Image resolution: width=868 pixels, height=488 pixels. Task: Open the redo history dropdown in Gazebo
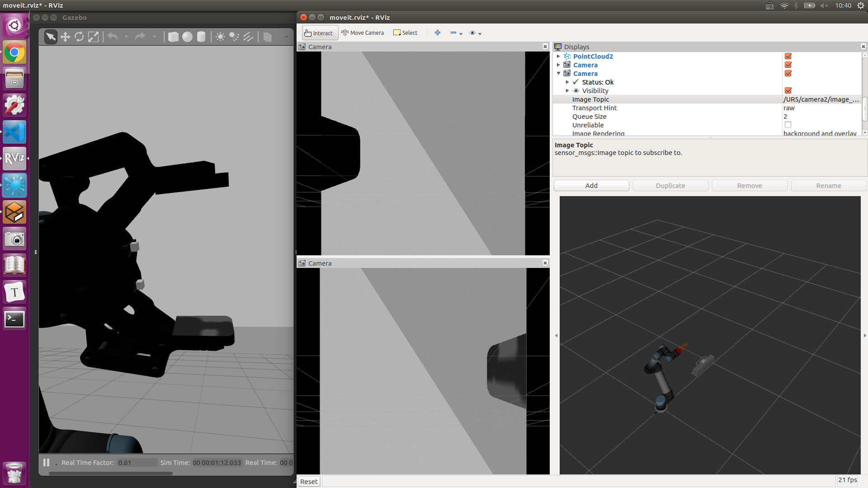(154, 37)
